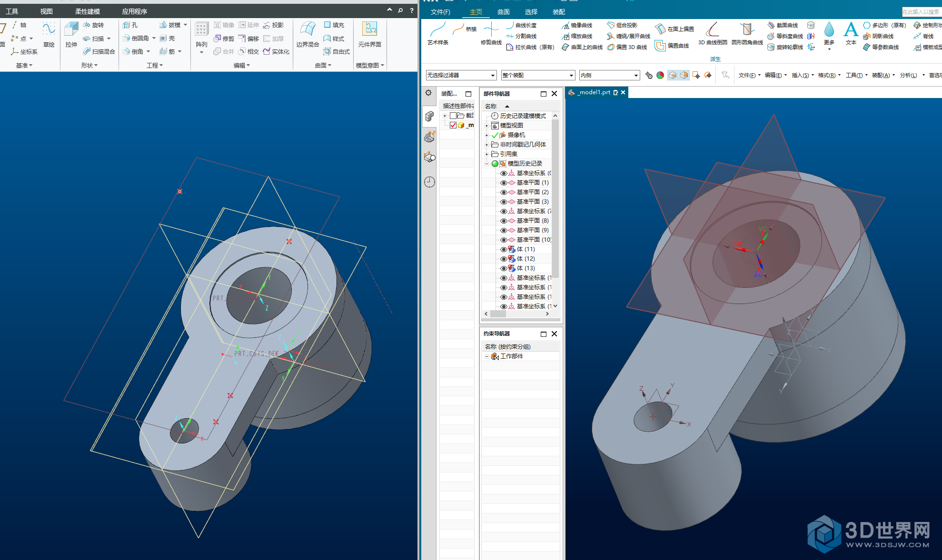The image size is (942, 560).
Task: Open the NX history clock sidebar icon
Action: coord(429,182)
